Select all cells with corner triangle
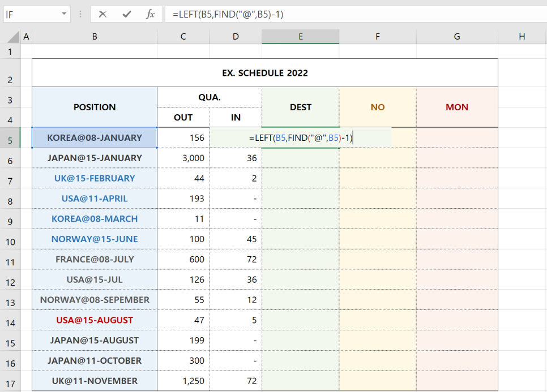Image resolution: width=547 pixels, height=392 pixels. (x=13, y=37)
